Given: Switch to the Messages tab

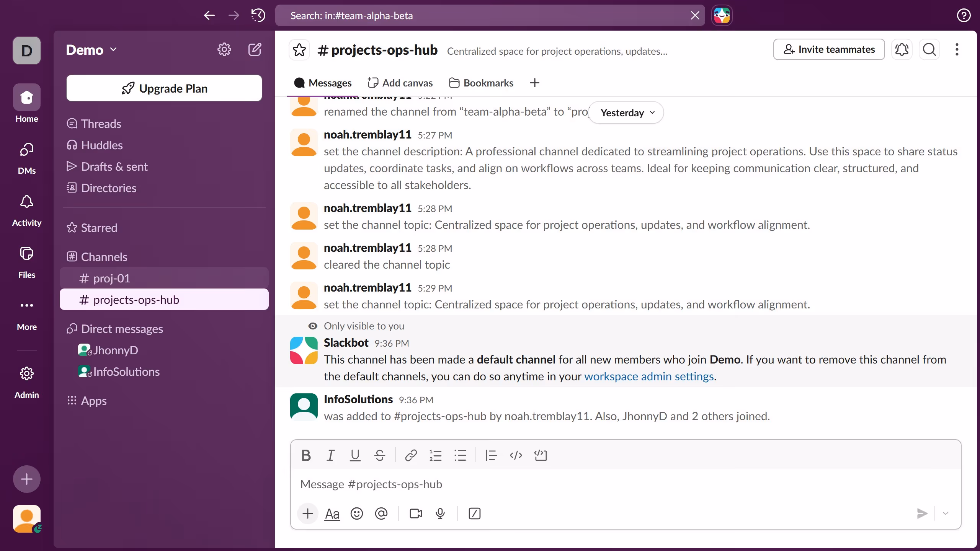Looking at the screenshot, I should (323, 83).
